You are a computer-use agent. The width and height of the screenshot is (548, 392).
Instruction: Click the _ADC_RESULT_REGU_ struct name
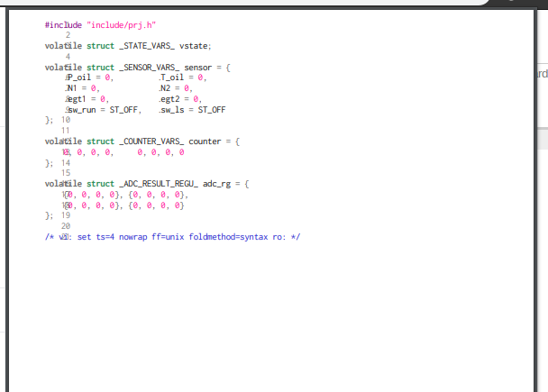tap(159, 184)
